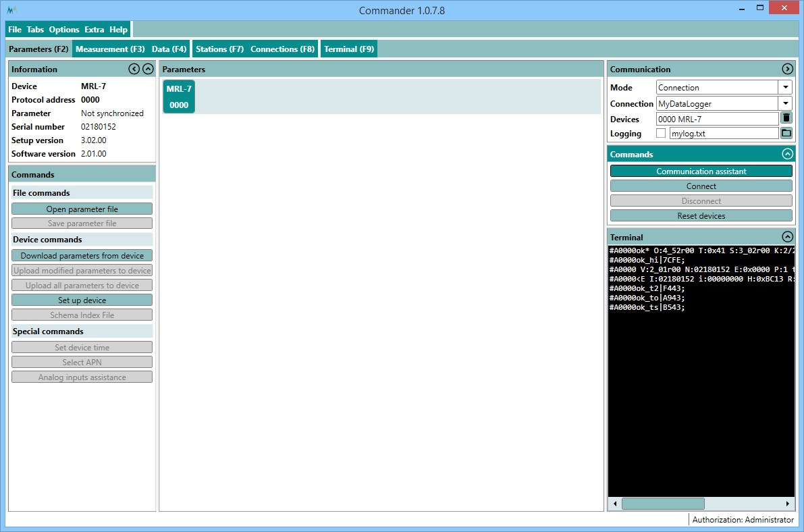804x532 pixels.
Task: Collapse the right-side Commands section
Action: coord(786,154)
